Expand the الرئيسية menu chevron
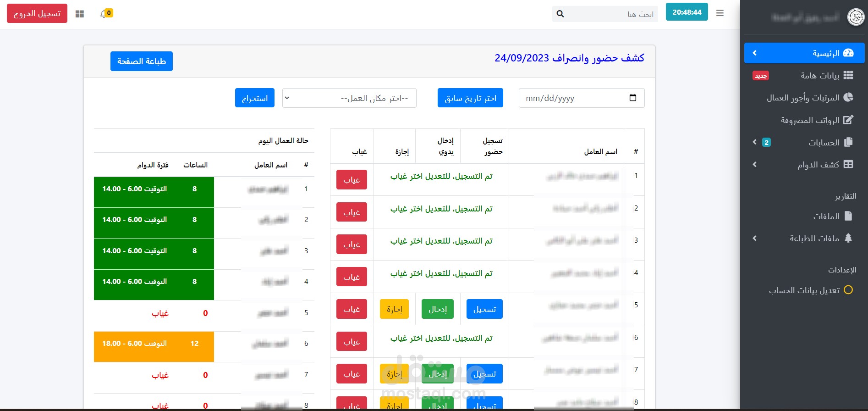This screenshot has width=868, height=411. [754, 53]
